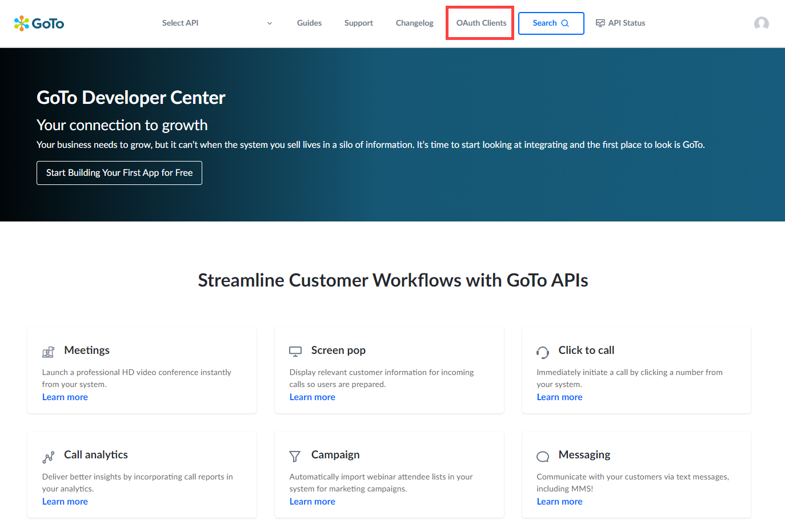785x532 pixels.
Task: Click the Screen pop card title
Action: click(338, 350)
